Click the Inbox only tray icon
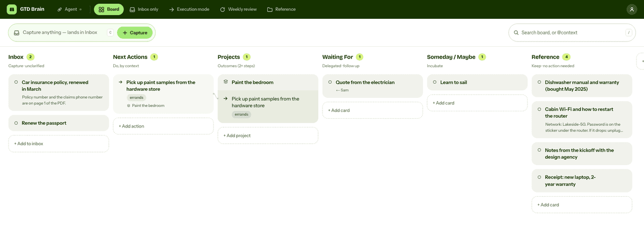644x242 pixels. click(133, 9)
